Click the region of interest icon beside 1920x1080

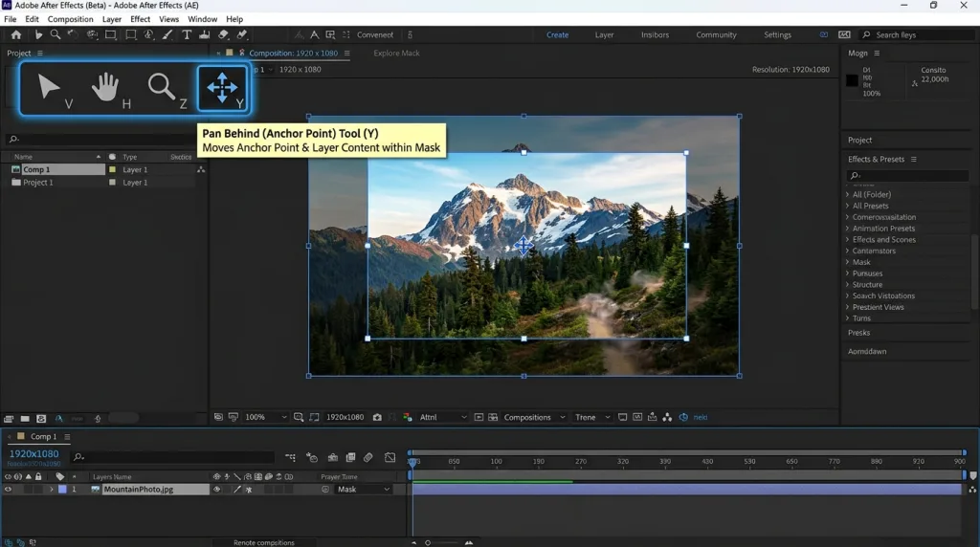point(314,417)
